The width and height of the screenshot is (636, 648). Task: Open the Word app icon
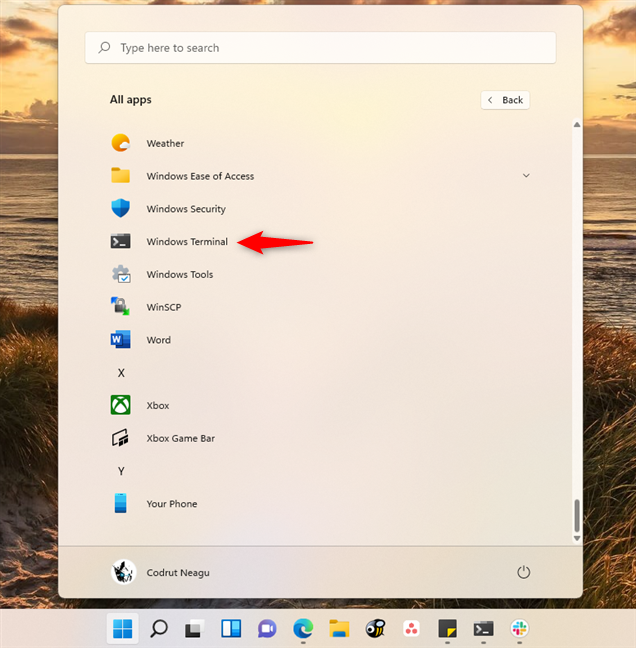click(x=121, y=339)
